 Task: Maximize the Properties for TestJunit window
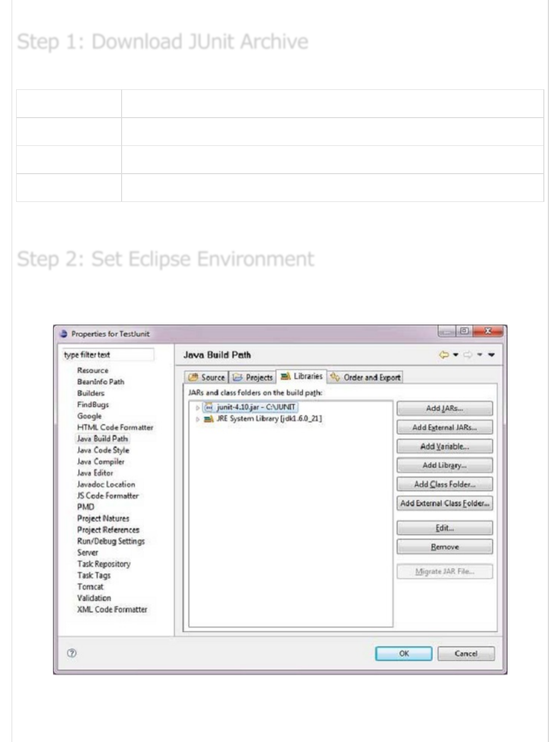464,331
